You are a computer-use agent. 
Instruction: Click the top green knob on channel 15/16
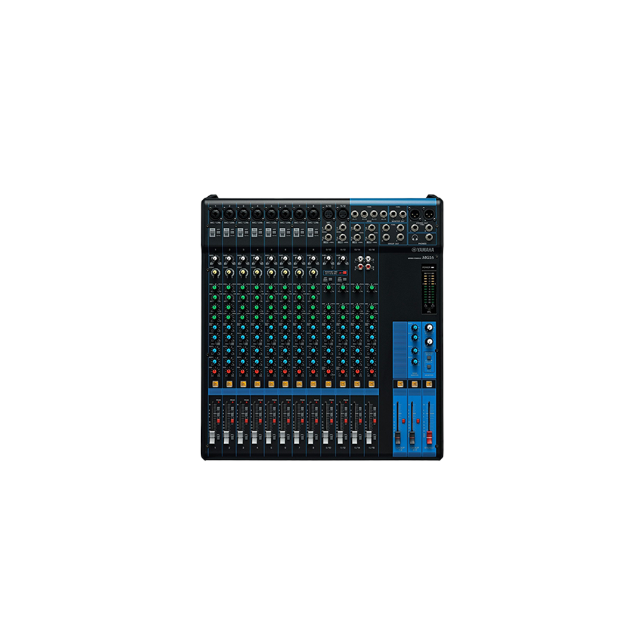[x=371, y=287]
